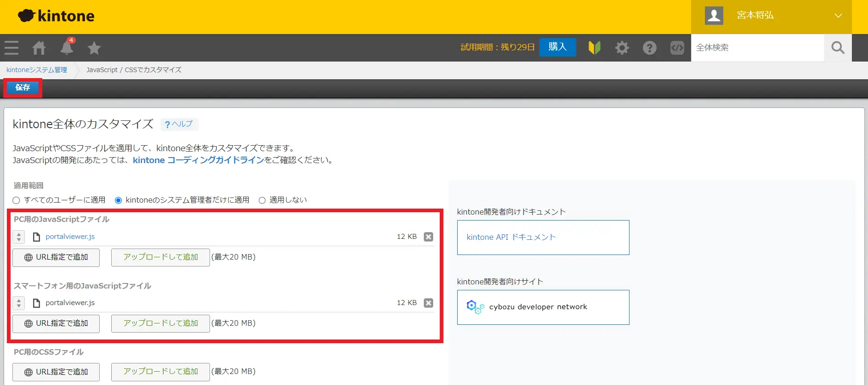Select 'kintoneのシステム管理者だけに適用' radio option

118,200
